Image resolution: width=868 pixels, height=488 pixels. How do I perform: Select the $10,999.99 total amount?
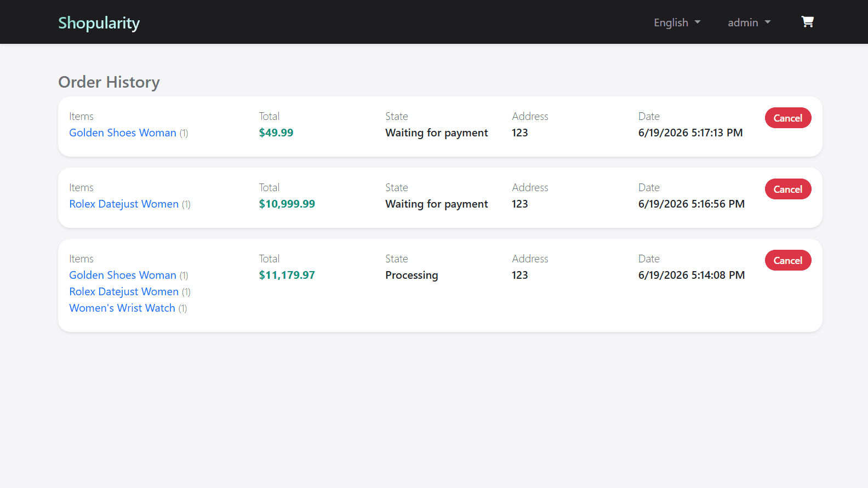[x=287, y=204]
